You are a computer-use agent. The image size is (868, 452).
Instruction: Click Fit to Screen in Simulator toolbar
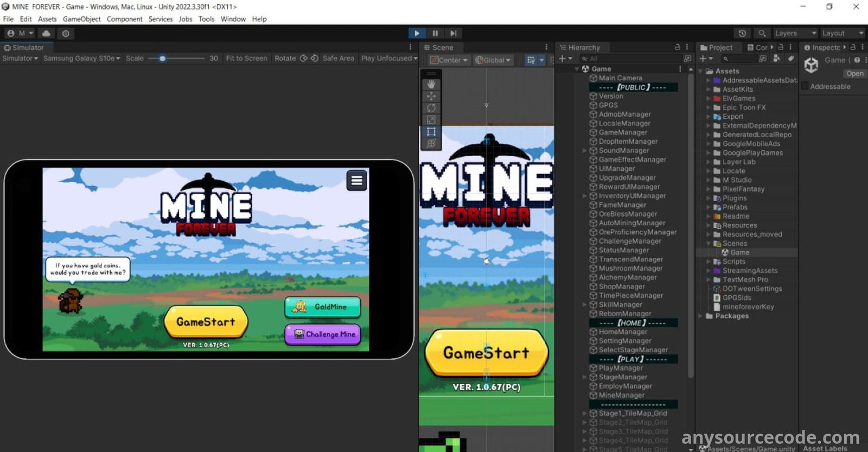point(246,58)
